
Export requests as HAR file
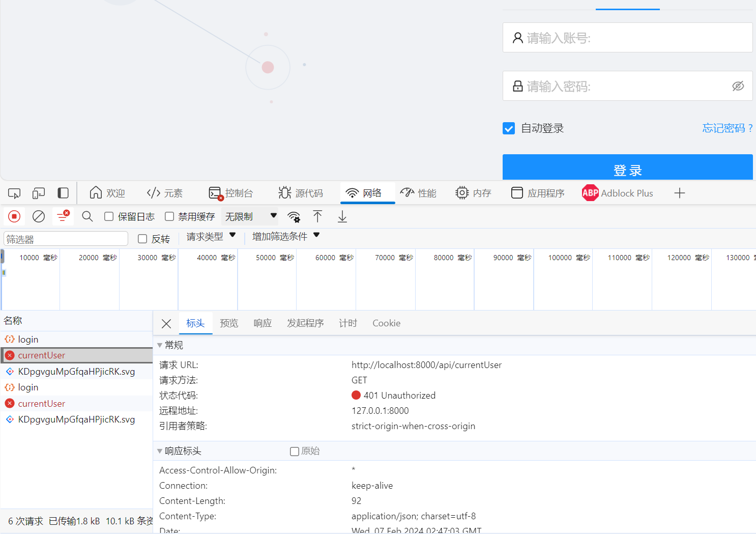click(x=342, y=216)
